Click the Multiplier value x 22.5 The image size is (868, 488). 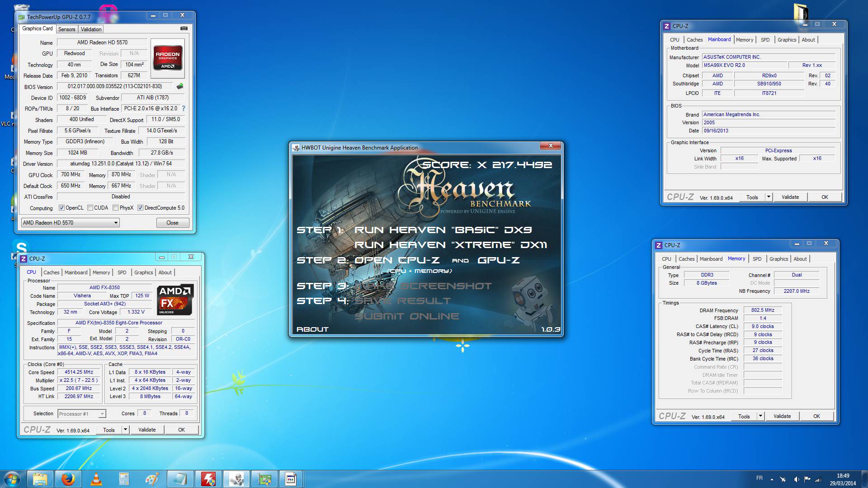coord(79,380)
